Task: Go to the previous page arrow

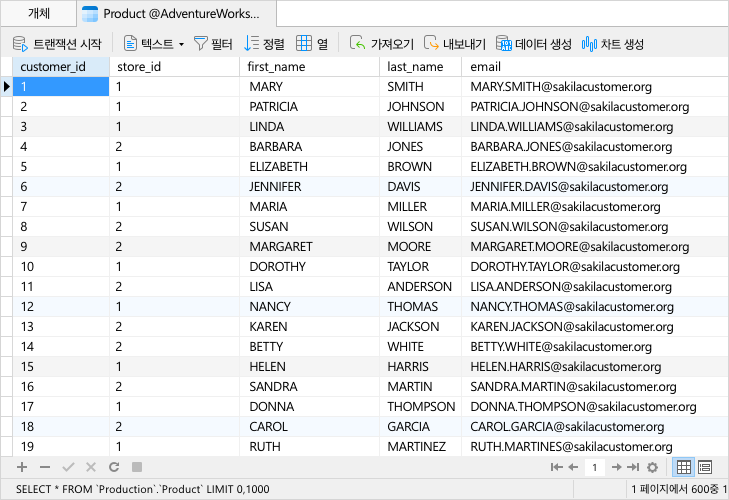Action: tap(573, 467)
